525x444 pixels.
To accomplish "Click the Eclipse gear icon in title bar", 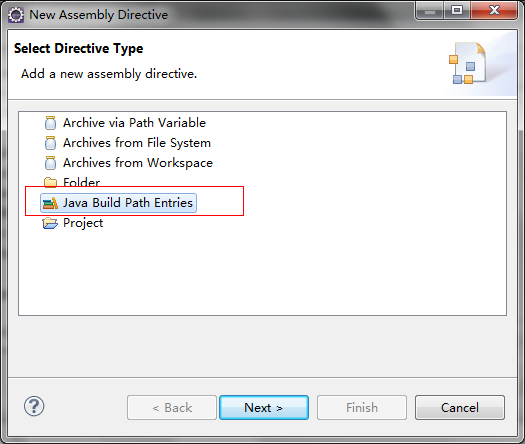I will (x=16, y=15).
